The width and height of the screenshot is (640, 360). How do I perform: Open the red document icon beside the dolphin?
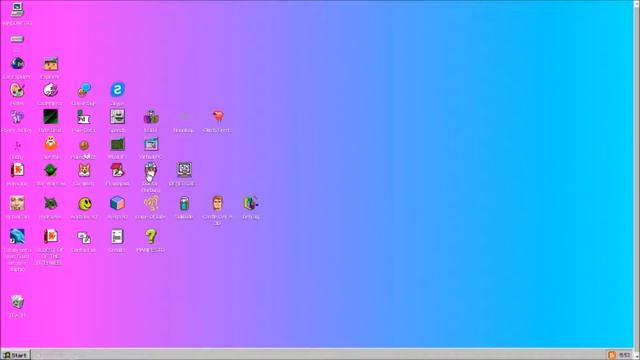click(x=51, y=237)
